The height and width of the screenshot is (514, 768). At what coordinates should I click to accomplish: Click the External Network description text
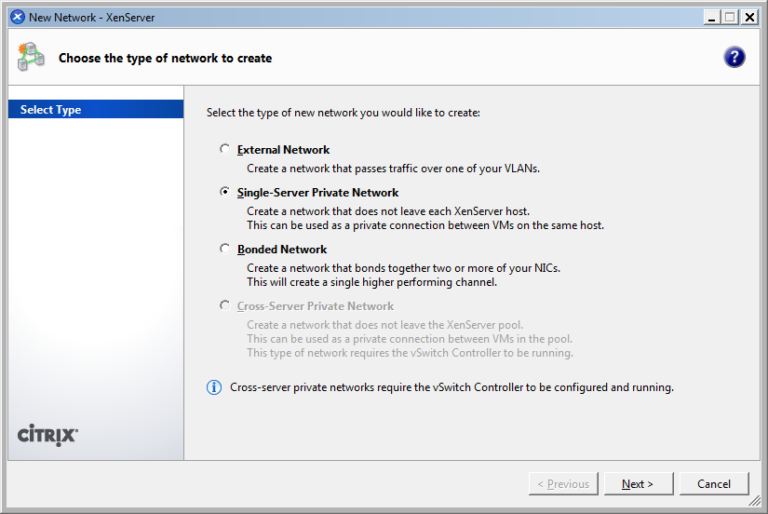393,169
